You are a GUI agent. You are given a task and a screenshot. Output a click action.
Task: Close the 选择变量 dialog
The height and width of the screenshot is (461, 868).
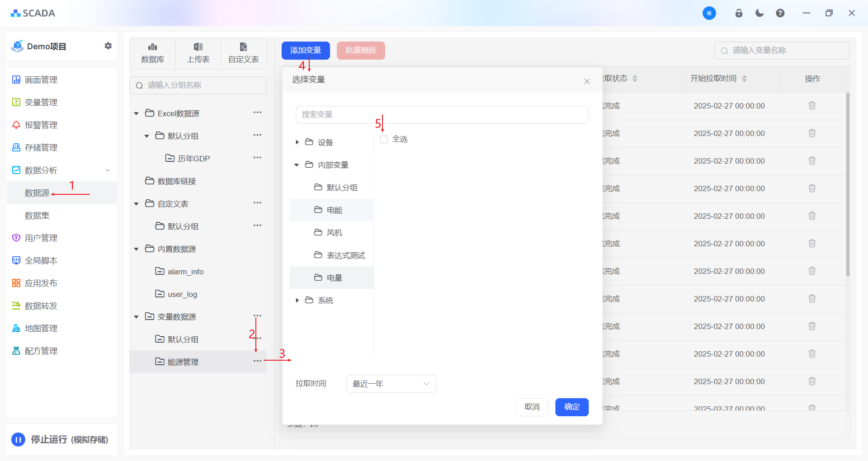coord(587,81)
